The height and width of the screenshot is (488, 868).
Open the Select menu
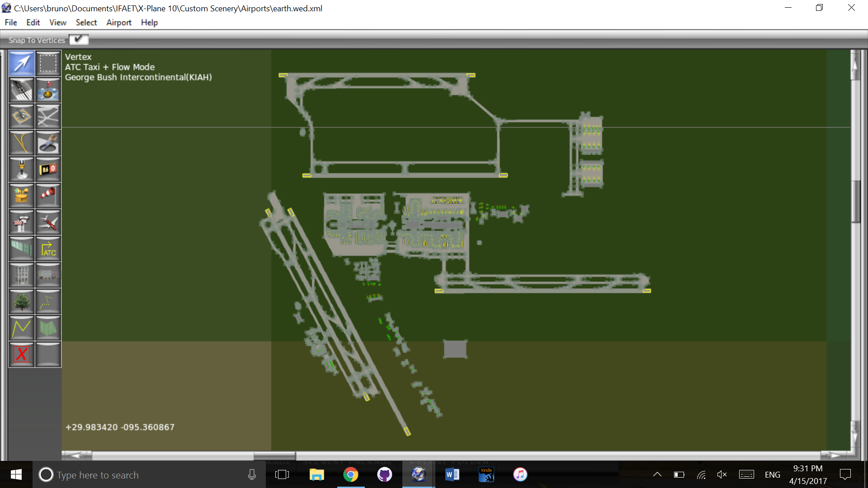click(86, 23)
